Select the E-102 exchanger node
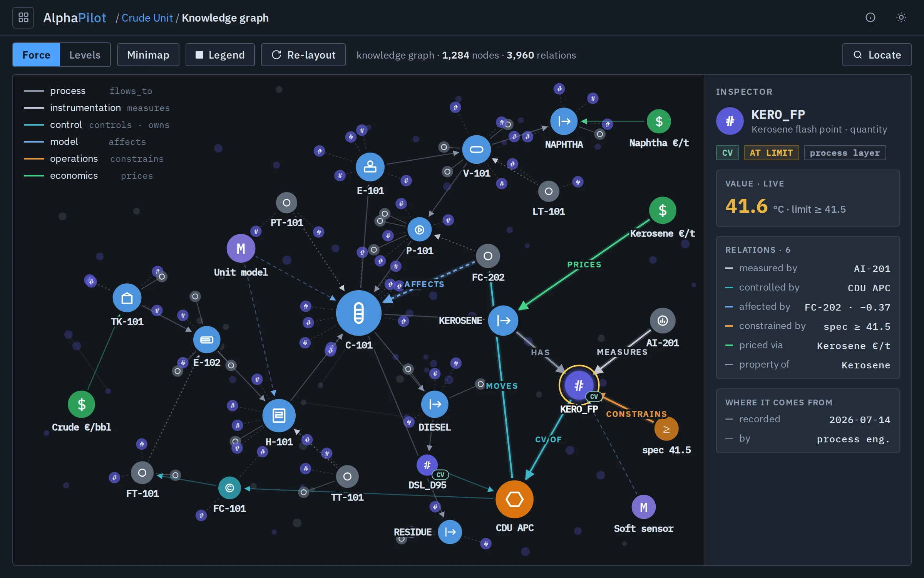924x578 pixels. 207,339
